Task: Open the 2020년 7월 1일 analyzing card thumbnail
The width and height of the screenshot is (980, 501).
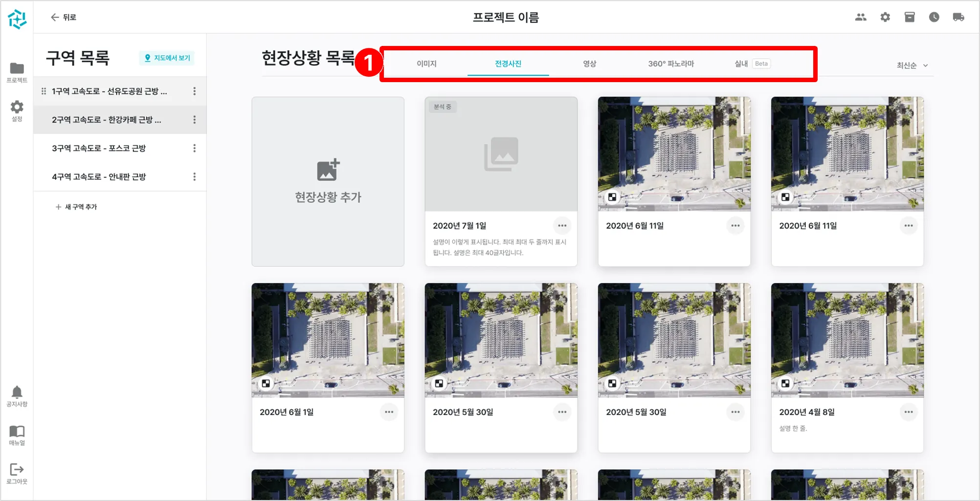Action: [x=501, y=154]
